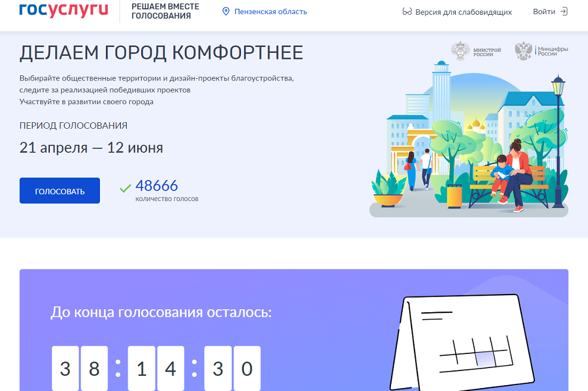Image resolution: width=588 pixels, height=391 pixels.
Task: Click the ГОЛОСОВАТЬ button
Action: click(59, 191)
